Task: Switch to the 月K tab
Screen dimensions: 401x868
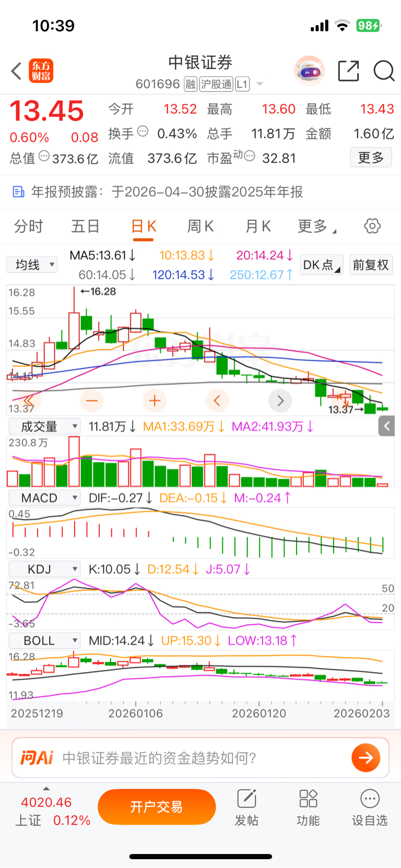Action: pos(258,227)
